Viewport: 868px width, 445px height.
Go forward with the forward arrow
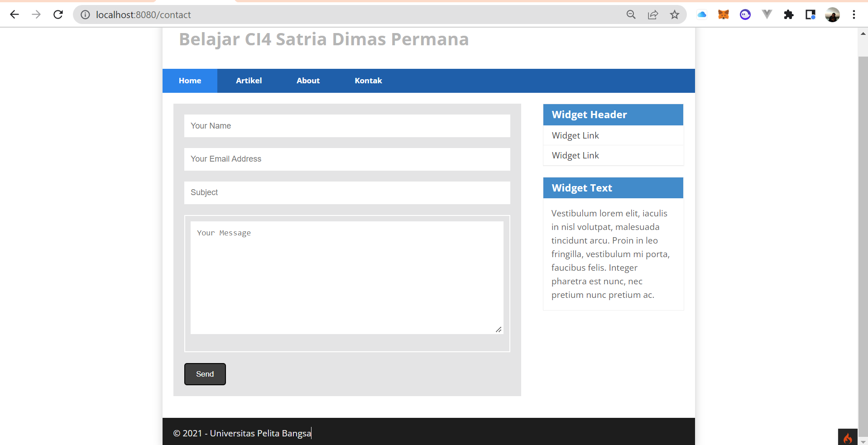point(36,14)
